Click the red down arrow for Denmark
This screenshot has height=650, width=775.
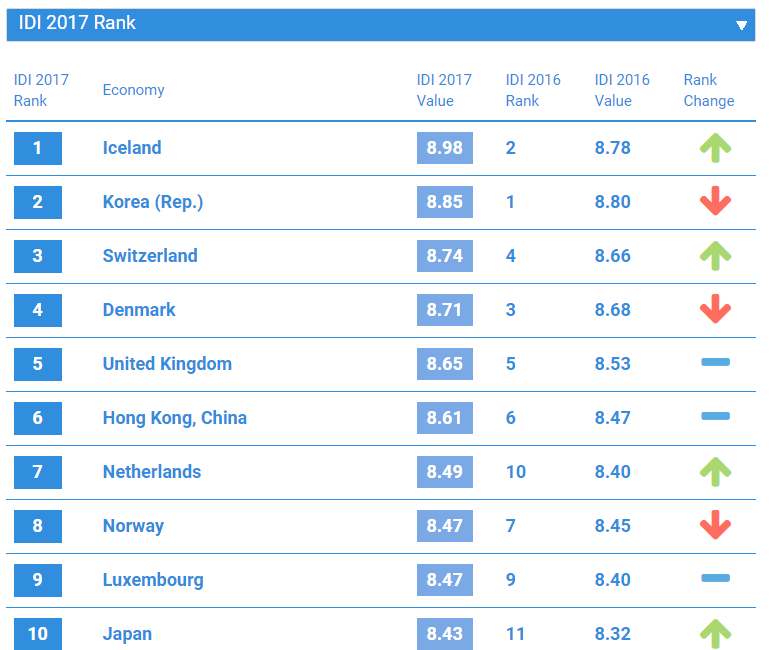pos(715,309)
